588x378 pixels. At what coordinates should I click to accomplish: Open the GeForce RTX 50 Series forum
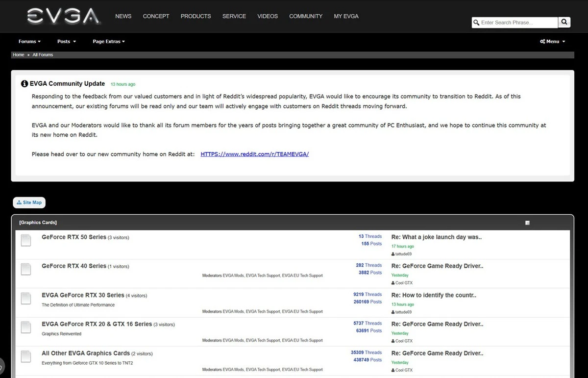74,237
